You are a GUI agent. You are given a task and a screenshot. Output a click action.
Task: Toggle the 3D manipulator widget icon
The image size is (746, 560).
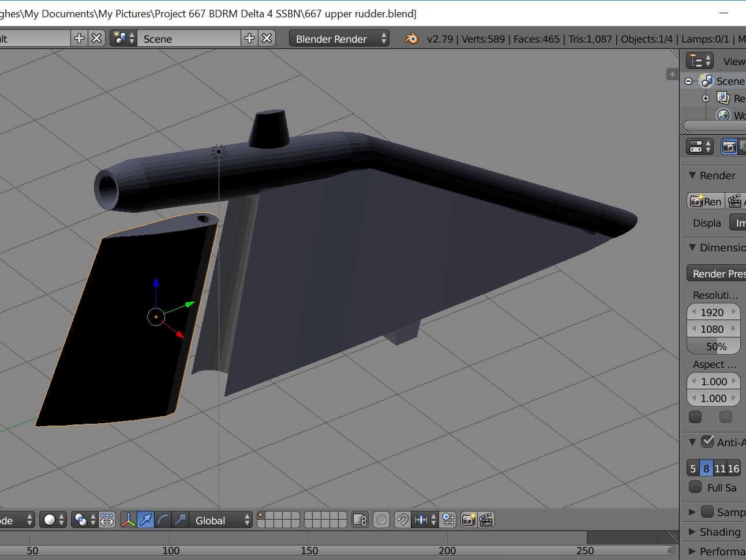128,520
